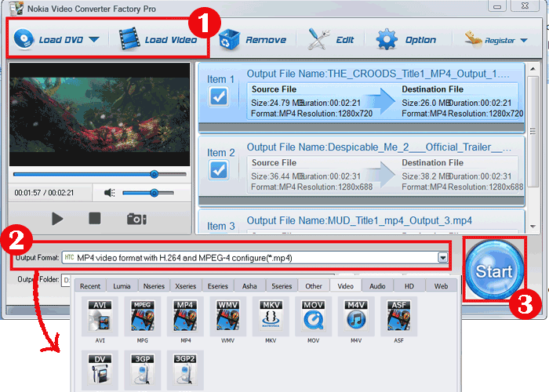The width and height of the screenshot is (549, 392).
Task: Click the Remove text label
Action: (x=266, y=40)
